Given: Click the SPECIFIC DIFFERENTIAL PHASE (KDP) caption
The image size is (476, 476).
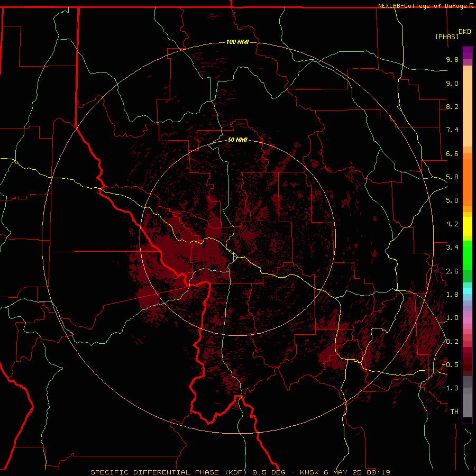Looking at the screenshot, I should (x=168, y=472).
